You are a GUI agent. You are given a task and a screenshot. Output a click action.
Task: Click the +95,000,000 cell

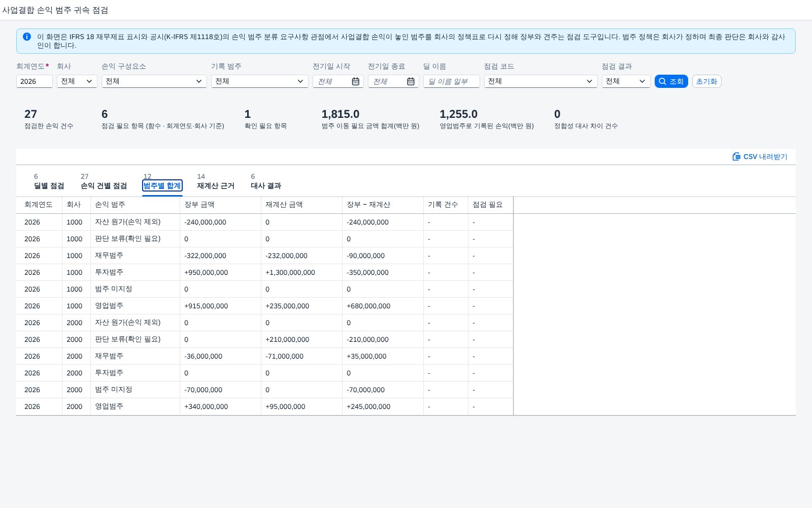tap(301, 406)
